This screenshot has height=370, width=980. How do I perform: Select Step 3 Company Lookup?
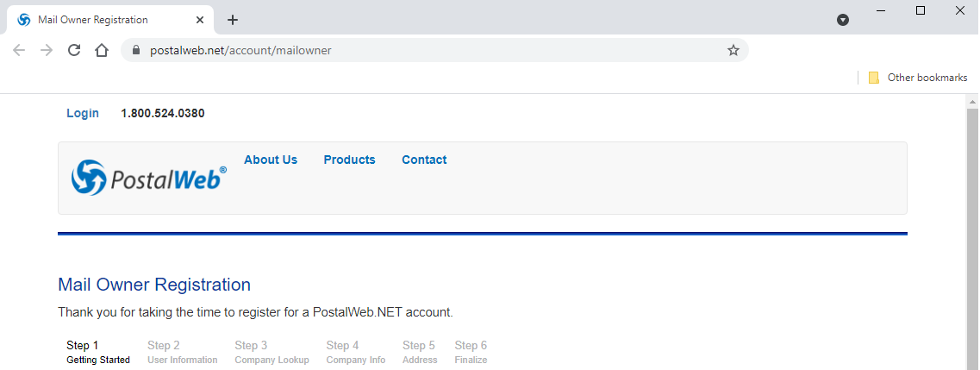[272, 353]
